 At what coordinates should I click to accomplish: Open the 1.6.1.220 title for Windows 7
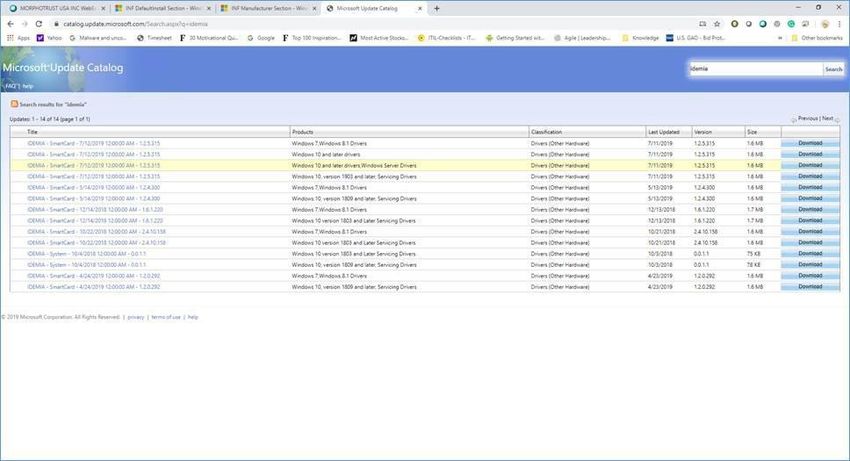95,209
